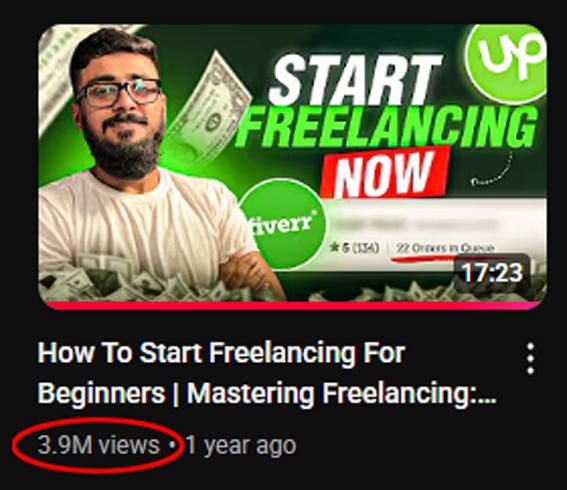Click the blurred gig title bar beside Fiverr

pyautogui.click(x=412, y=223)
